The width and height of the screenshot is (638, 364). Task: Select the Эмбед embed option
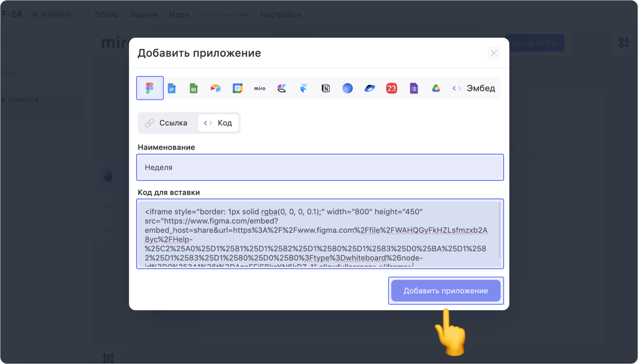pyautogui.click(x=474, y=88)
